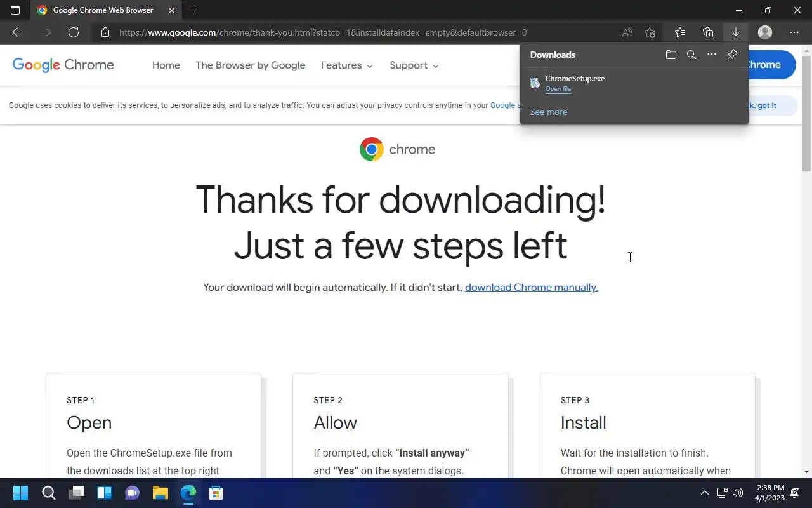Open more options in Downloads panel

[712, 55]
